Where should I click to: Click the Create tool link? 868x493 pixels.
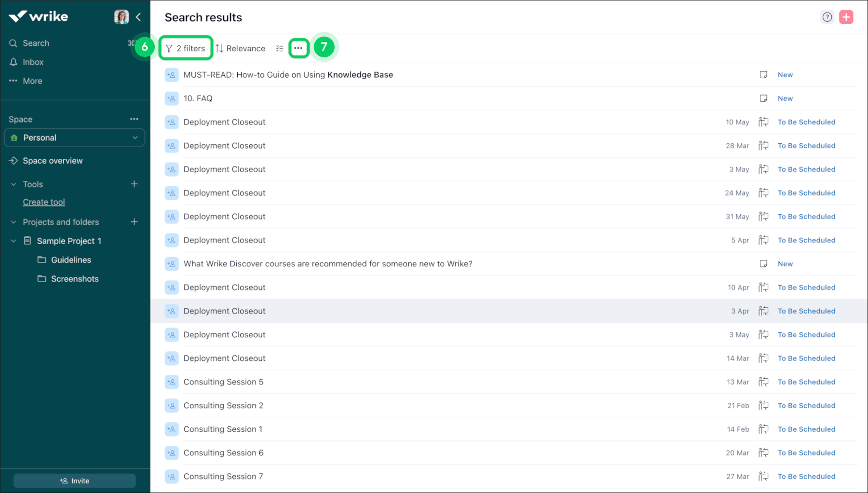(44, 202)
